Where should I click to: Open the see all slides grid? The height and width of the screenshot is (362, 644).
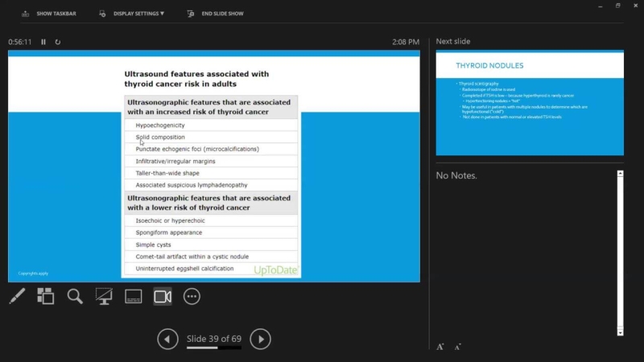pos(46,297)
